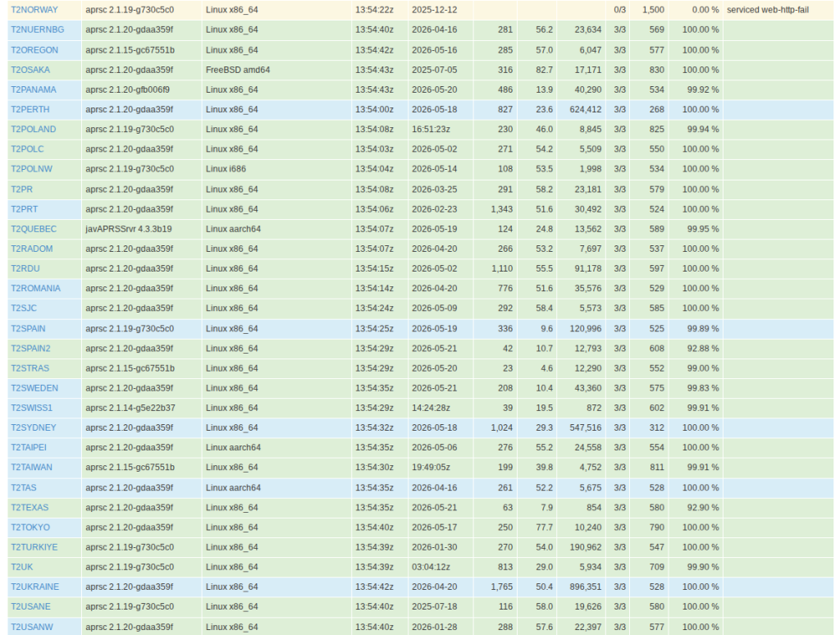Open the T2RADOM server link
This screenshot has height=635, width=840.
32,249
